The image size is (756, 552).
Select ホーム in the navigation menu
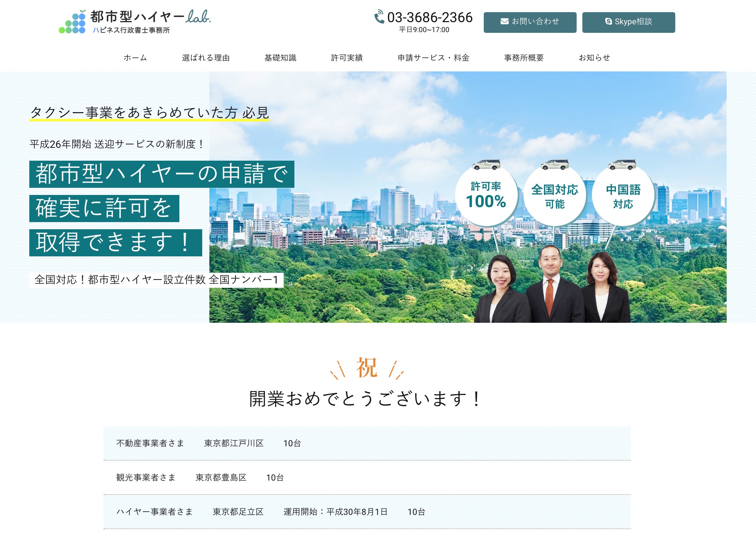135,57
